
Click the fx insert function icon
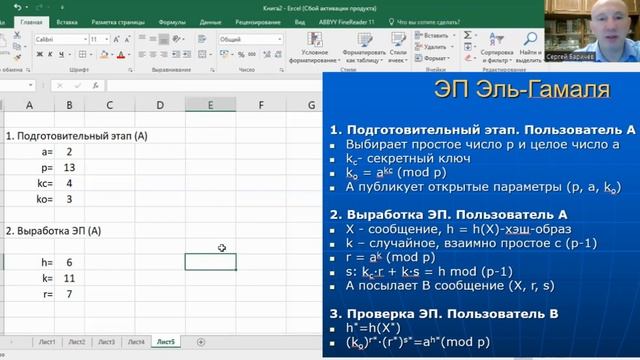pyautogui.click(x=96, y=85)
